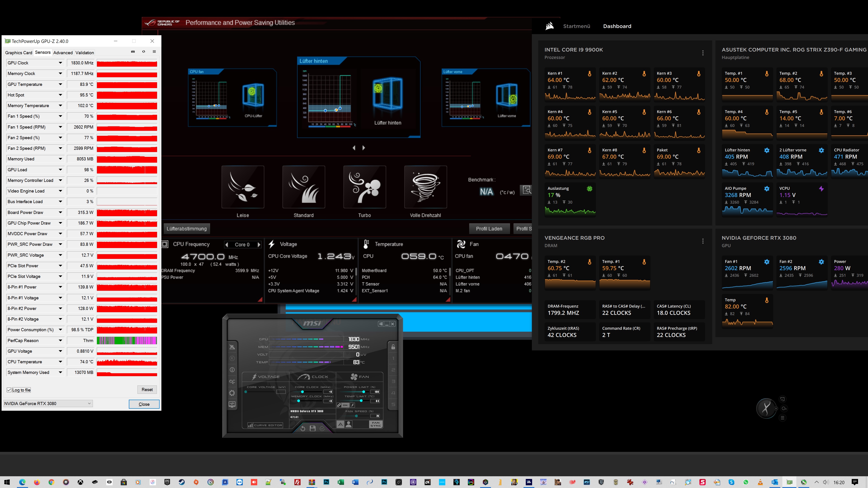The image size is (868, 488).
Task: Click the GPU-Z refresh sensors icon
Action: (144, 52)
